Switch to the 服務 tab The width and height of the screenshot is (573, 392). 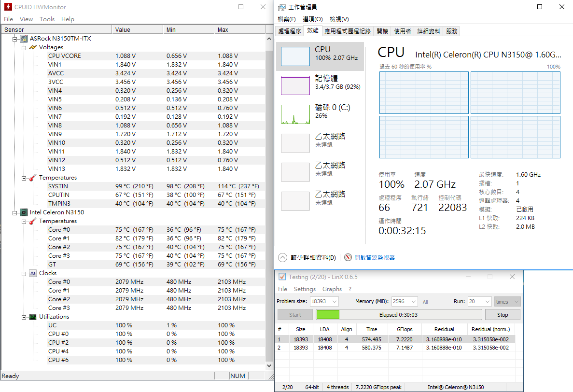(452, 31)
